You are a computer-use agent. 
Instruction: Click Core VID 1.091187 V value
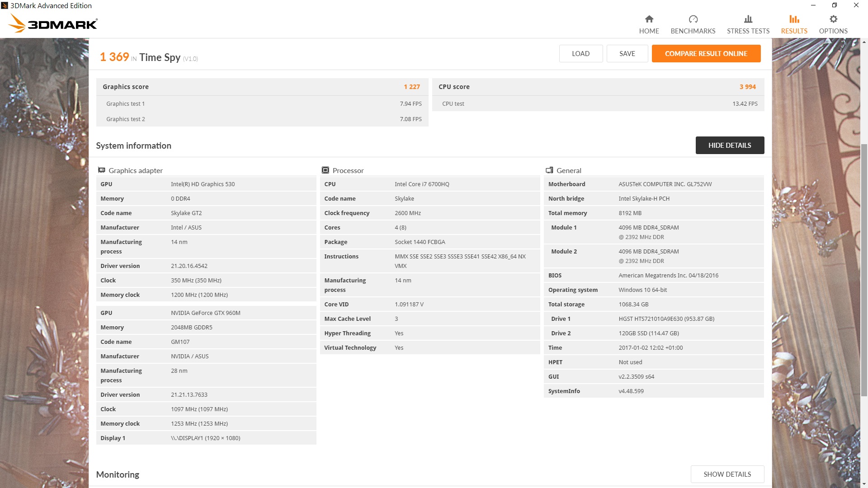[x=409, y=304]
